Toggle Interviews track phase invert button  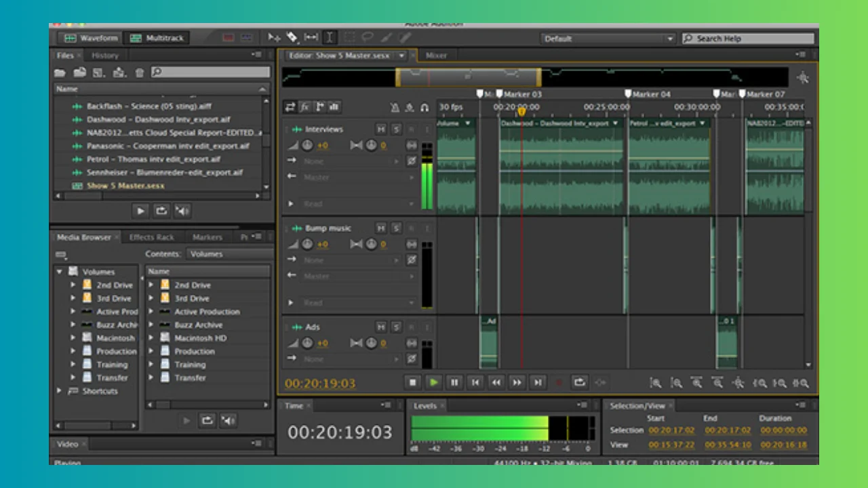[412, 161]
